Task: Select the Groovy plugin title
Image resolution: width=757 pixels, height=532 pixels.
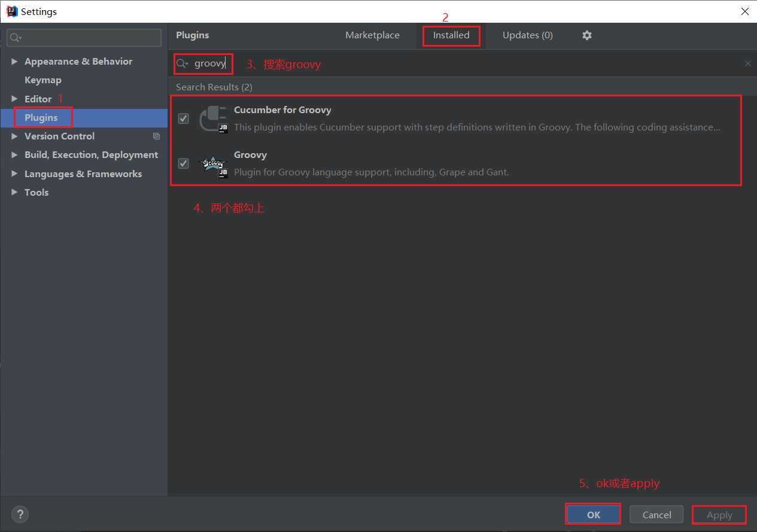Action: point(250,155)
